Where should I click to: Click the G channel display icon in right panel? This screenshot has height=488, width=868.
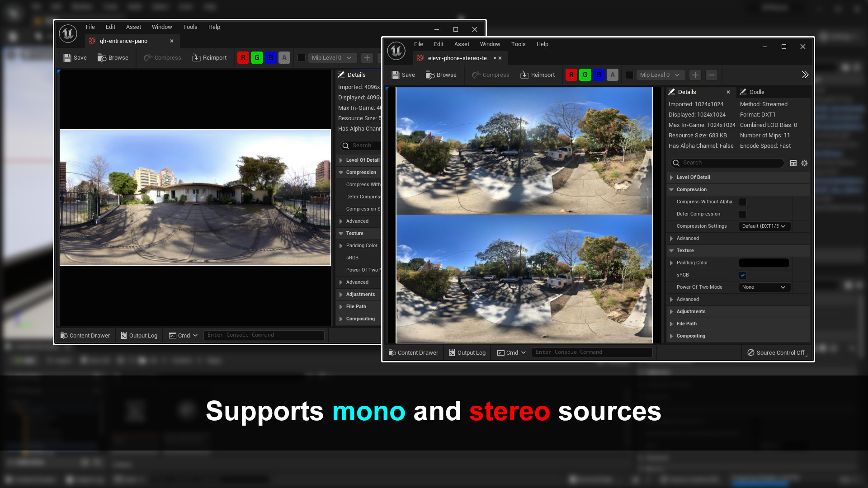tap(585, 75)
